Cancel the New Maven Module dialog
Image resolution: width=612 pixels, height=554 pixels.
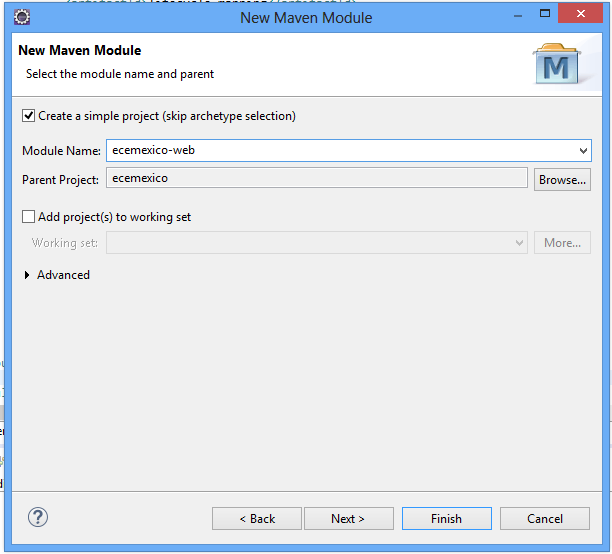(545, 518)
